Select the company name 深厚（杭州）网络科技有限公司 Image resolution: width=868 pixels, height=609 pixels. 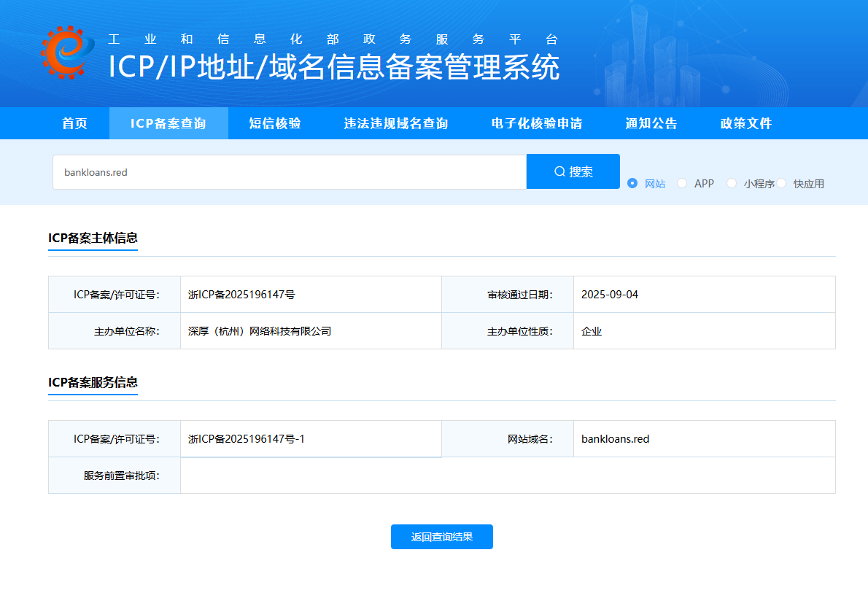[x=260, y=331]
